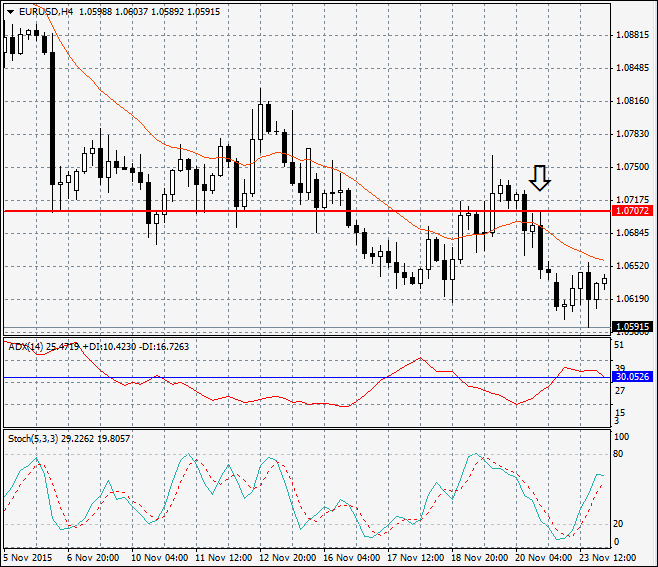Click price scale value 1.07500
This screenshot has width=658, height=567.
632,167
